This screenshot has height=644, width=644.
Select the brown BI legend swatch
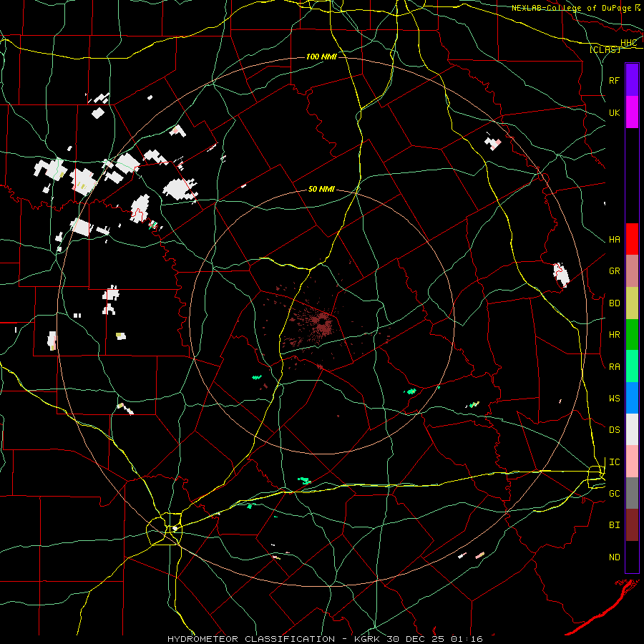632,525
